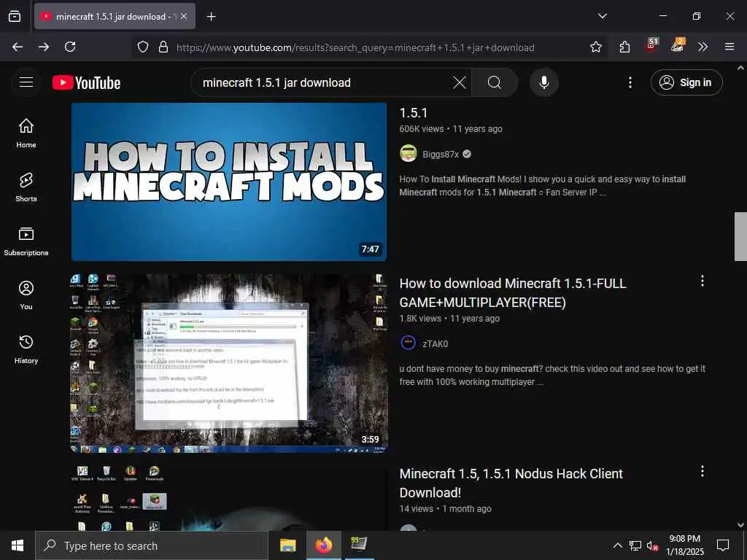Screen dimensions: 747x560
Task: Open 'Minecraft 1.5, 1.5.1 Nodus Hack Client' title
Action: coord(511,483)
